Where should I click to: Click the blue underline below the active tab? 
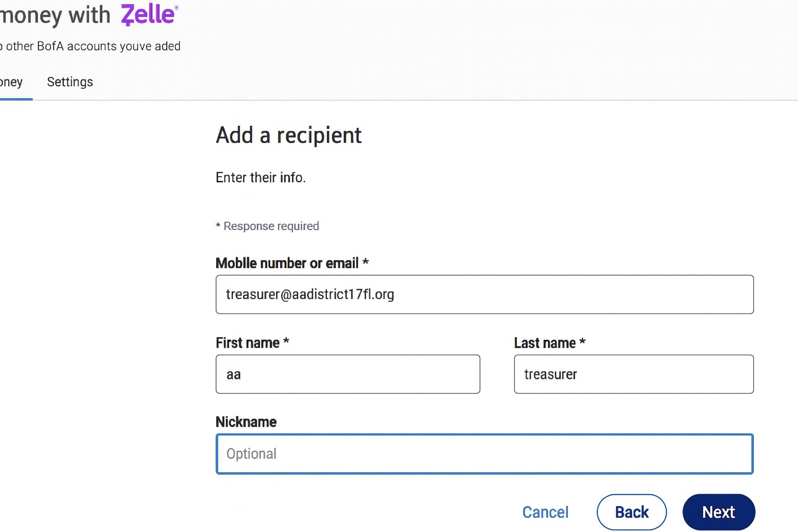coord(16,99)
